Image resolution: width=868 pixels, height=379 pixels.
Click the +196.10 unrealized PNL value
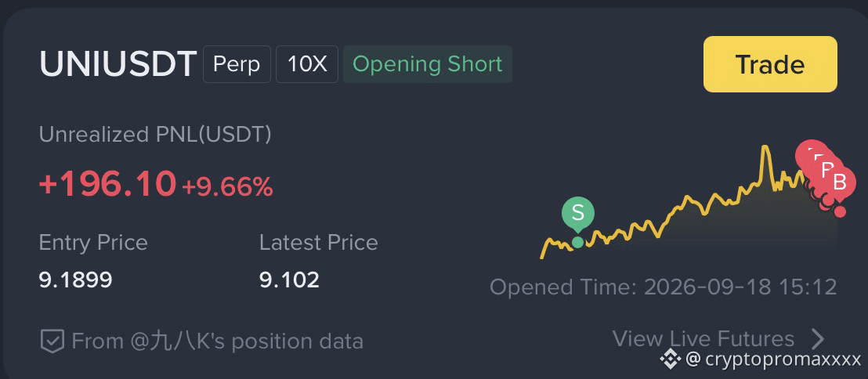coord(107,184)
